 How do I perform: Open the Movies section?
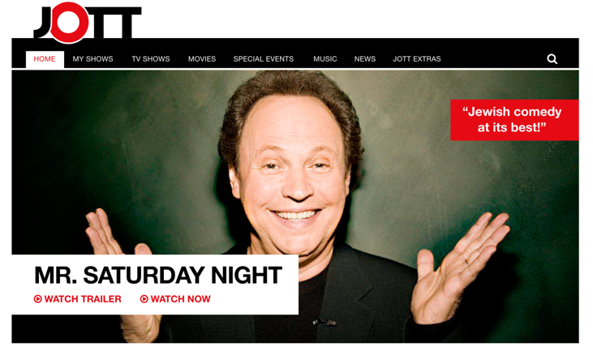click(x=202, y=59)
